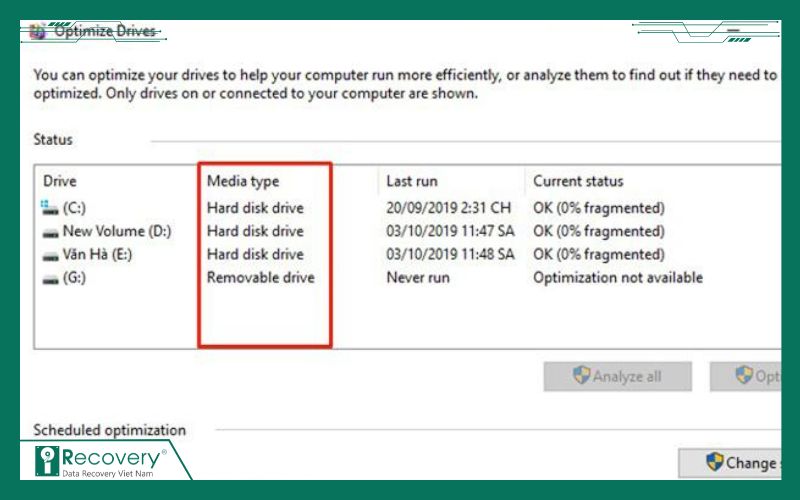Click last run 03/10/2019 11:47 SA
The width and height of the screenshot is (800, 500).
450,231
